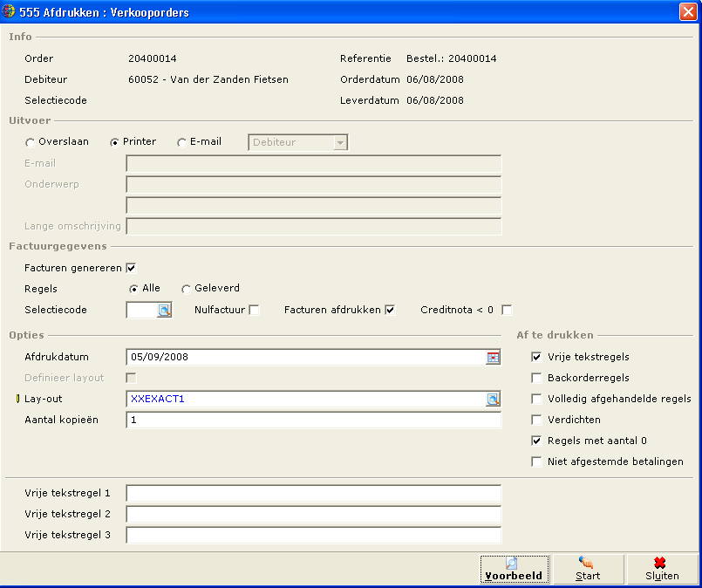Enable the Creditnota < 0 checkbox
The image size is (702, 588).
pos(507,310)
